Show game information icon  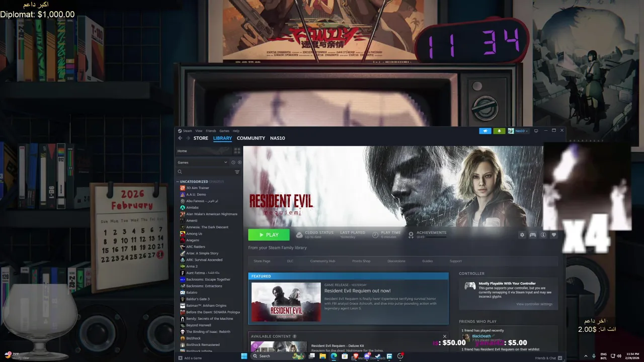(543, 235)
